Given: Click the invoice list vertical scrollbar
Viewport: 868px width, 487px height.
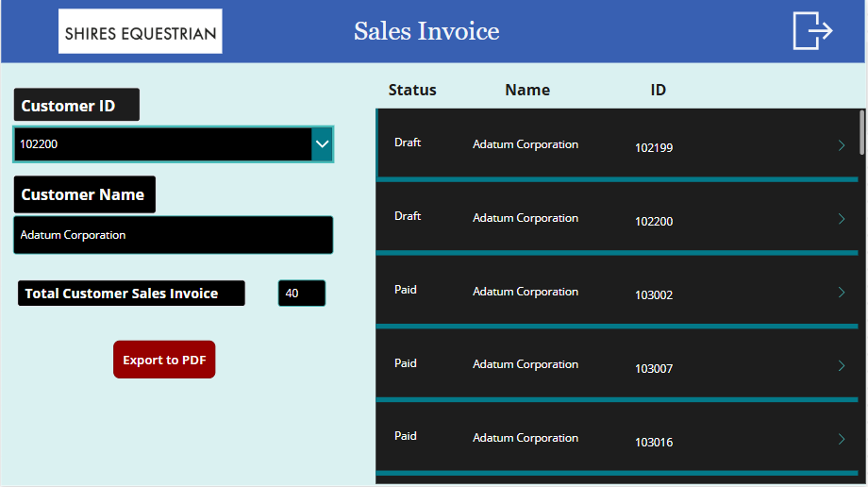Looking at the screenshot, I should tap(862, 133).
